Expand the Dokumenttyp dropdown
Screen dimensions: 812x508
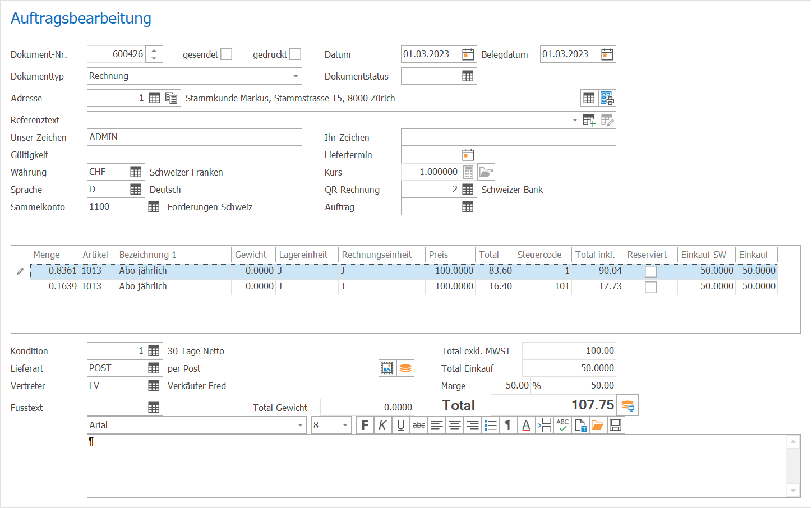tap(296, 76)
